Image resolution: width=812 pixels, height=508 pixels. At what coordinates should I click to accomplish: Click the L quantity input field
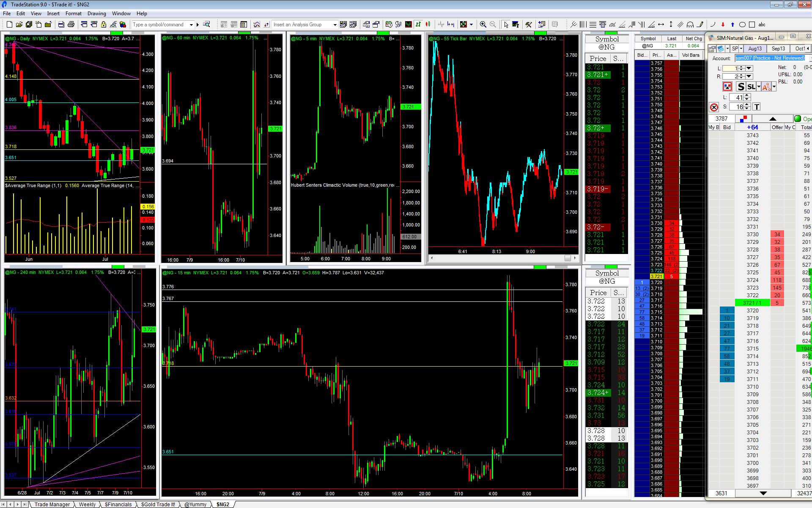[730, 68]
